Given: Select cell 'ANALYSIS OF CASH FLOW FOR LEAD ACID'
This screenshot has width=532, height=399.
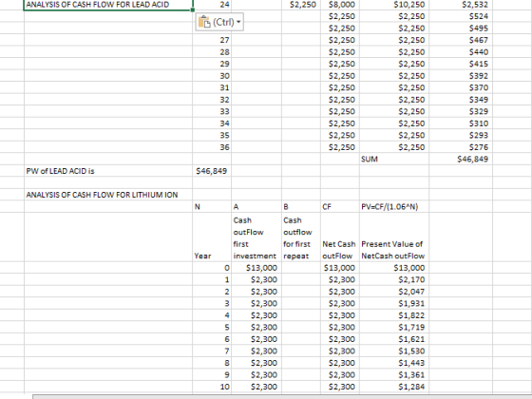Looking at the screenshot, I should [108, 5].
